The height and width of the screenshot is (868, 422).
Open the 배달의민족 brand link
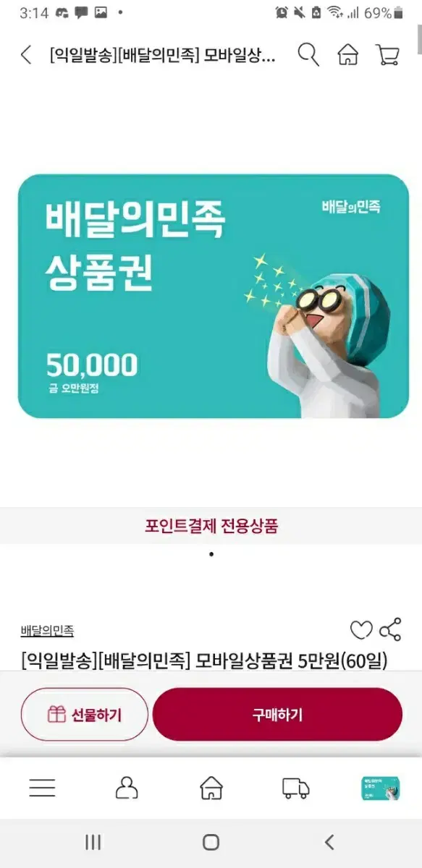[47, 631]
